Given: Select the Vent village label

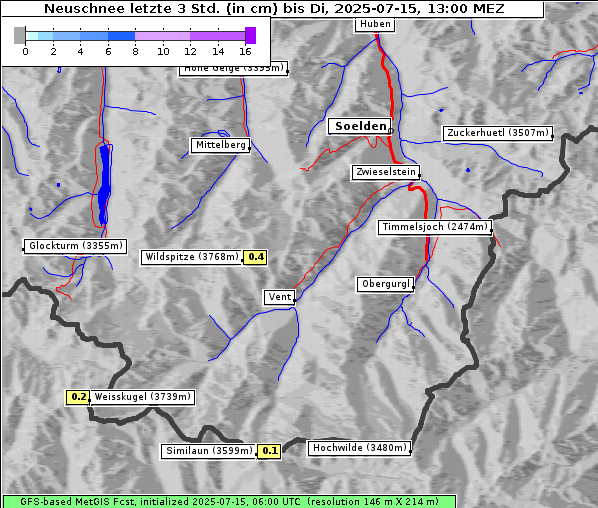Looking at the screenshot, I should (x=279, y=297).
